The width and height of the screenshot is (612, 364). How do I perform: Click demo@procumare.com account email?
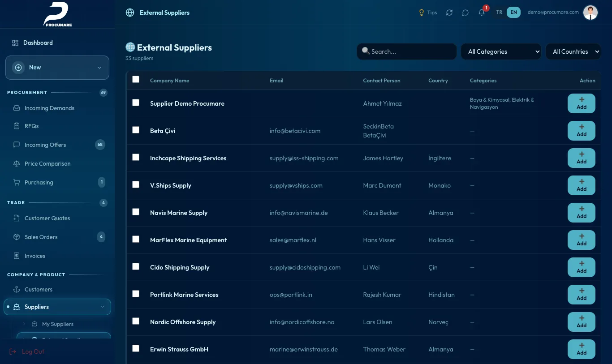coord(553,13)
